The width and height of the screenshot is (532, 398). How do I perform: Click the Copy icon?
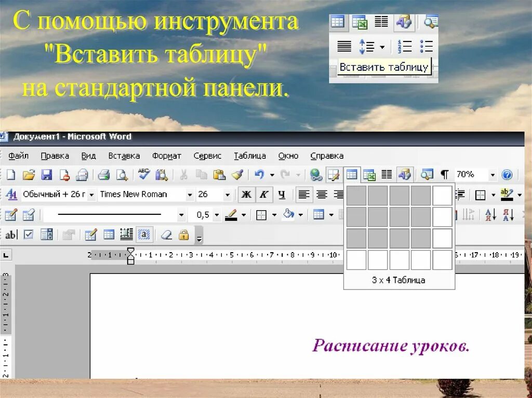point(202,175)
